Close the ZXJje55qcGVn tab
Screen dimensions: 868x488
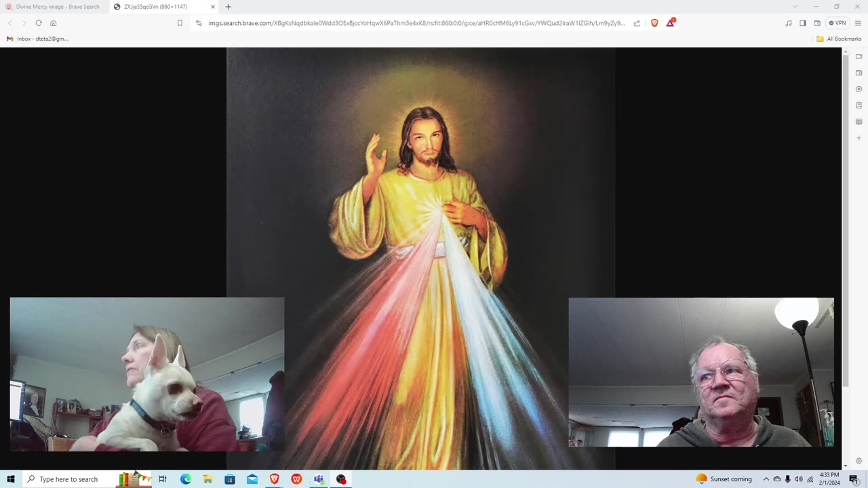[212, 7]
